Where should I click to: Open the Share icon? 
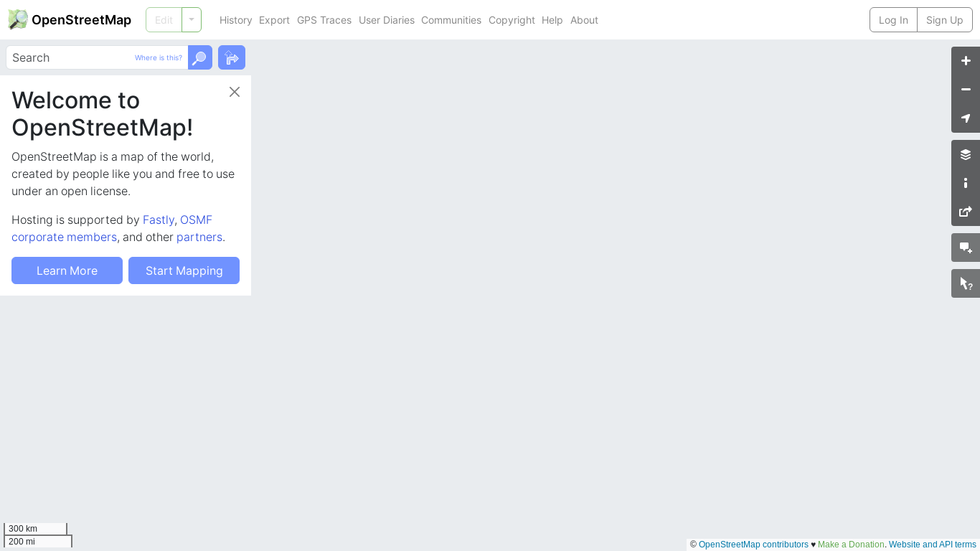[966, 212]
